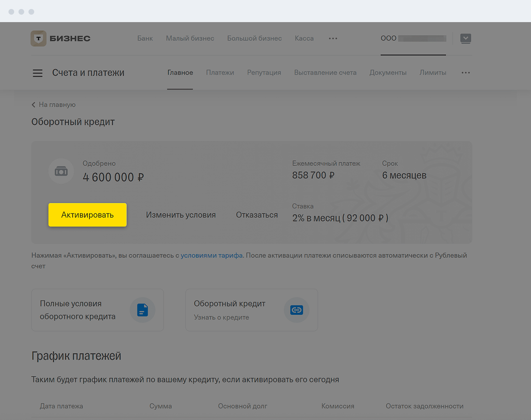Select the ООО company account name
531x420 pixels.
click(x=413, y=38)
